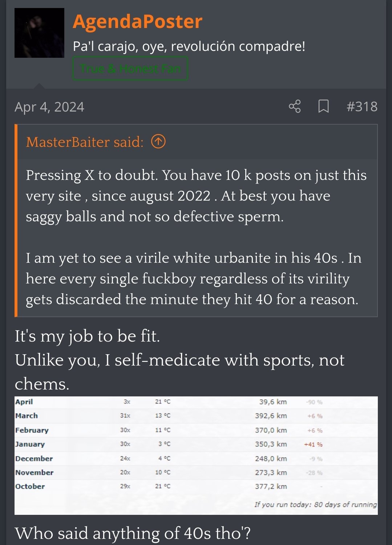Click the October row label in stats image
The image size is (392, 545).
30,487
